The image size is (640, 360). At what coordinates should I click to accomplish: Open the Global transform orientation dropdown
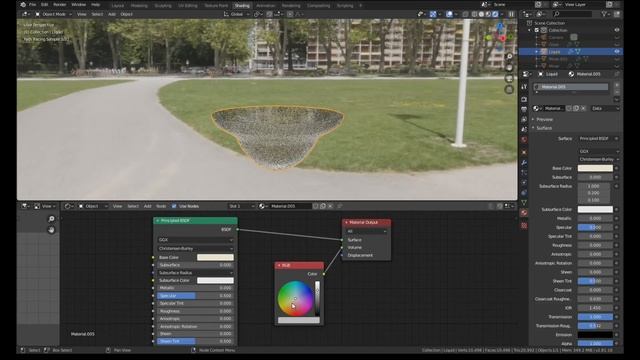[x=237, y=14]
